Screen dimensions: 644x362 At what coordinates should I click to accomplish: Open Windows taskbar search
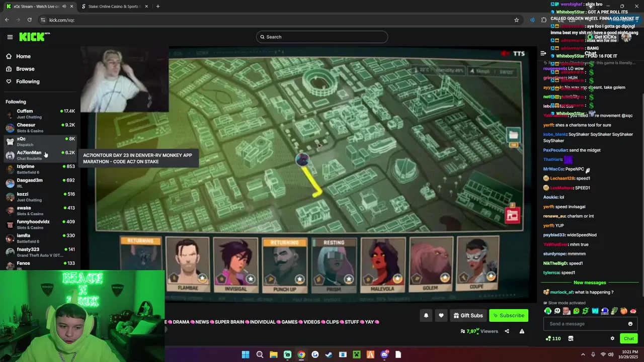(260, 354)
